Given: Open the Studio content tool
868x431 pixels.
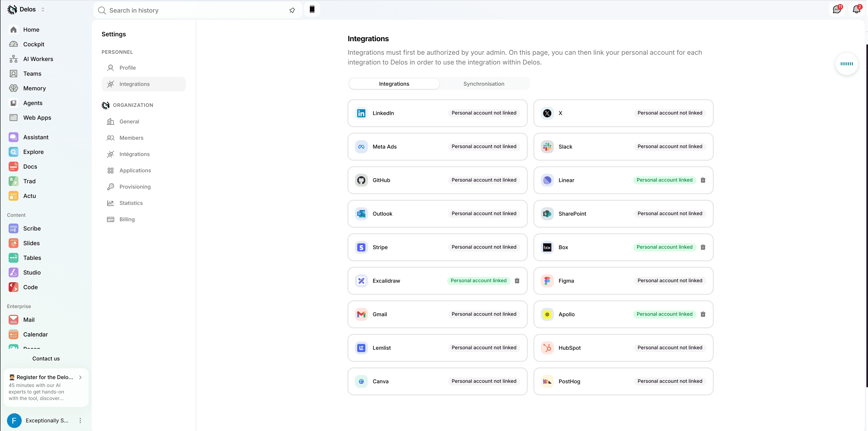Looking at the screenshot, I should 32,272.
